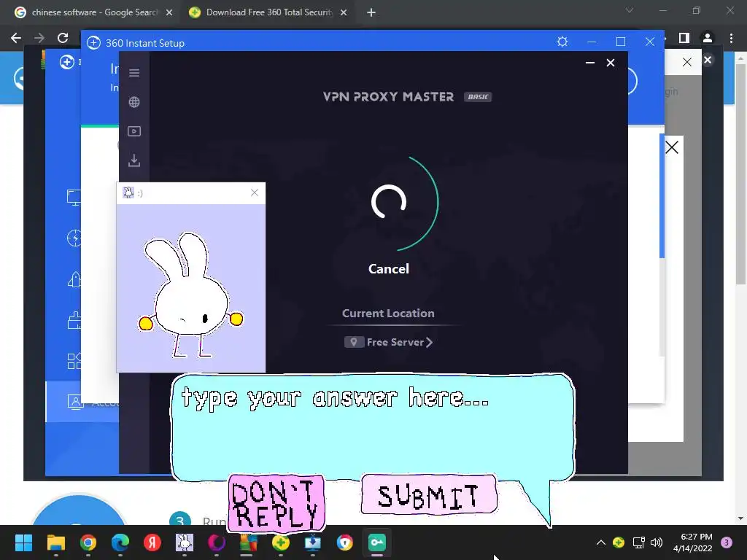Switch to Download Free 360 Total Security tab
This screenshot has height=560, width=747.
tap(268, 12)
